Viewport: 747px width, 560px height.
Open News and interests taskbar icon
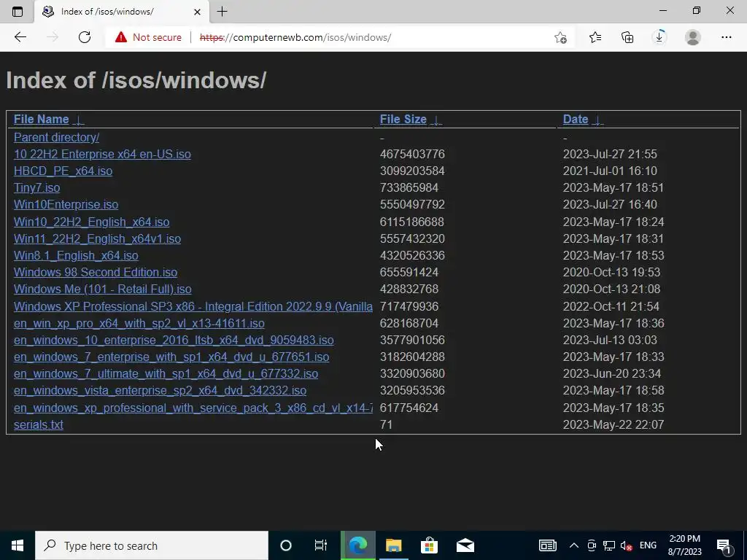(547, 545)
